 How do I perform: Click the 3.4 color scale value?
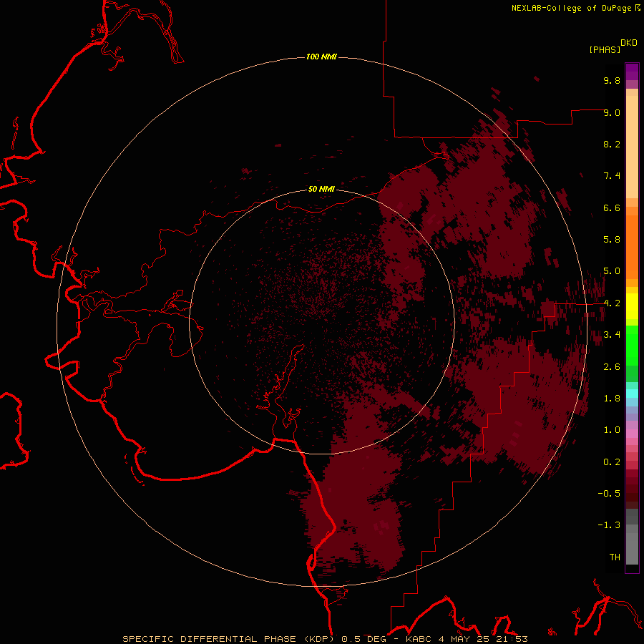612,335
